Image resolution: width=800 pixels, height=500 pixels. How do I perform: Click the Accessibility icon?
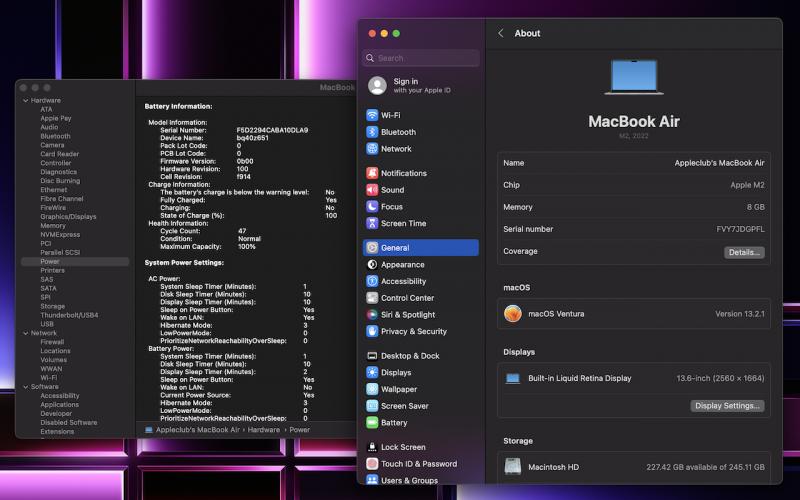pos(372,281)
